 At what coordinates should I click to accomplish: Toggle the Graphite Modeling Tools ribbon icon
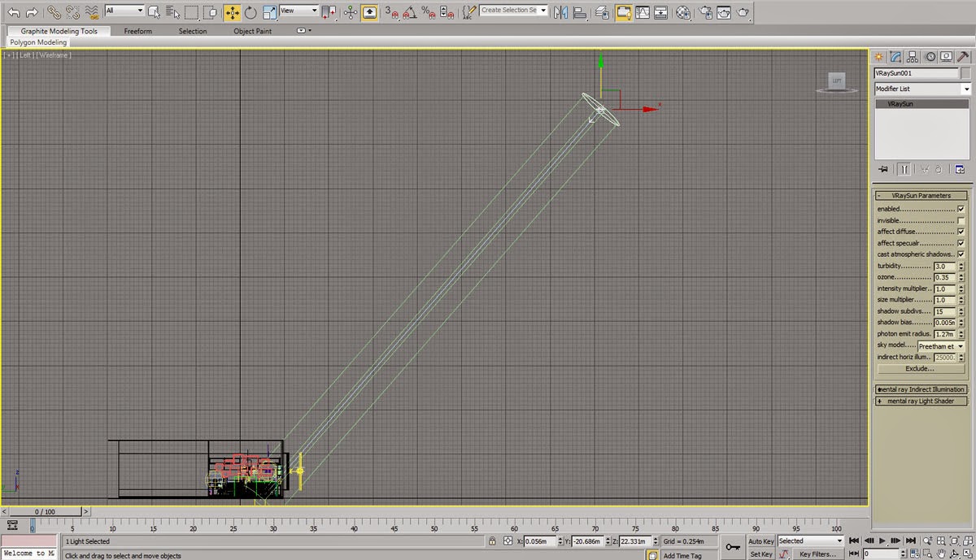pyautogui.click(x=624, y=11)
